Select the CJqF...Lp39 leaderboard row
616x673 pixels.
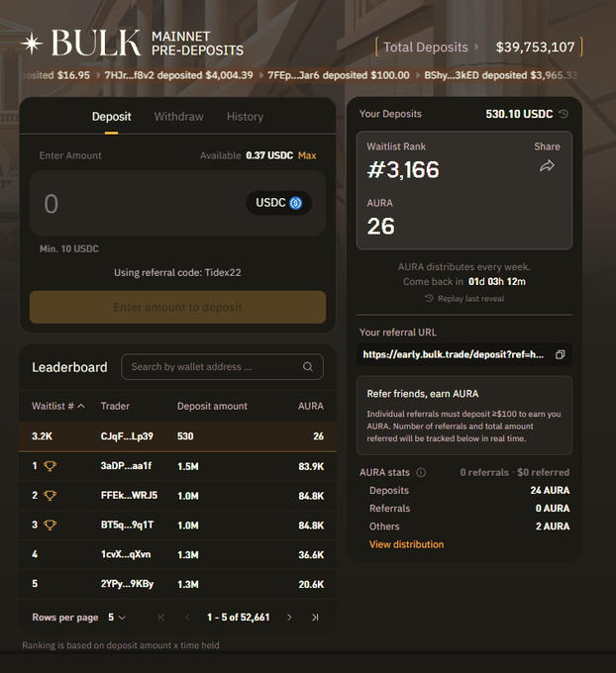177,436
